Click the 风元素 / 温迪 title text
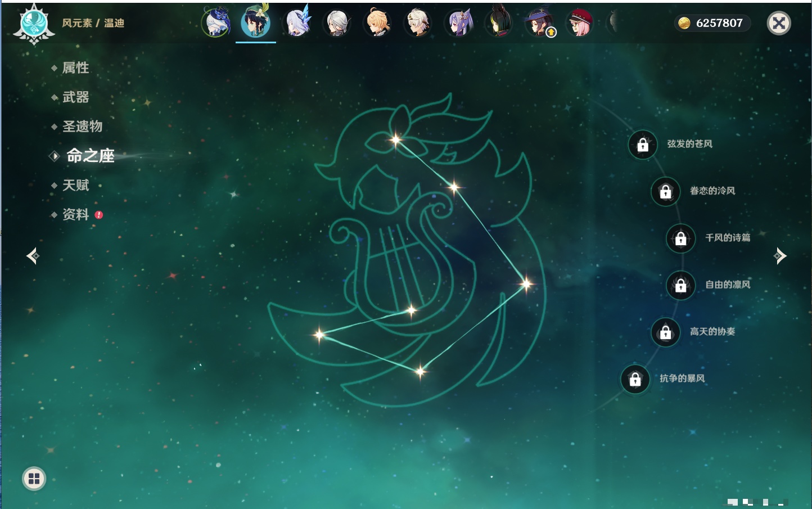This screenshot has height=509, width=812. [x=93, y=23]
